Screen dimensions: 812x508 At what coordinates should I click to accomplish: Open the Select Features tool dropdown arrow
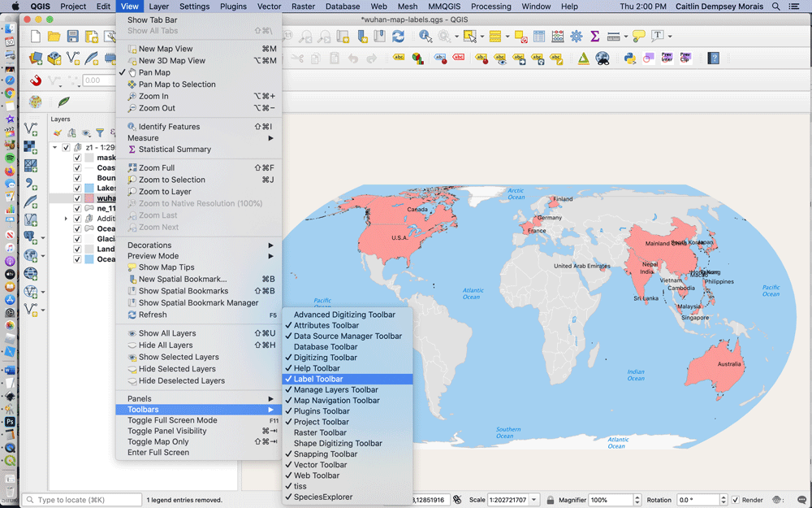tap(482, 37)
